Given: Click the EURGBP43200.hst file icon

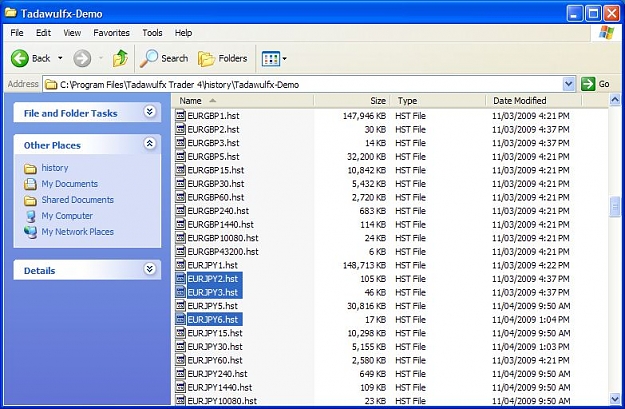Looking at the screenshot, I should click(x=181, y=251).
